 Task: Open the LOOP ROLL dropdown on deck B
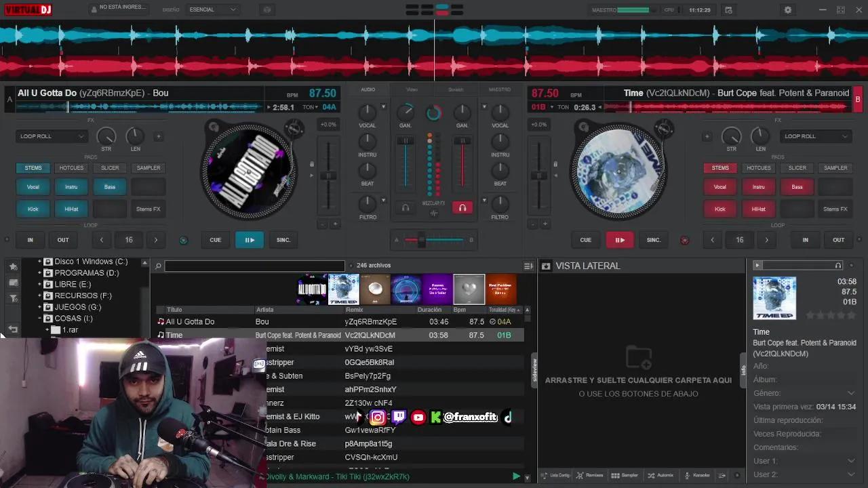click(x=816, y=136)
